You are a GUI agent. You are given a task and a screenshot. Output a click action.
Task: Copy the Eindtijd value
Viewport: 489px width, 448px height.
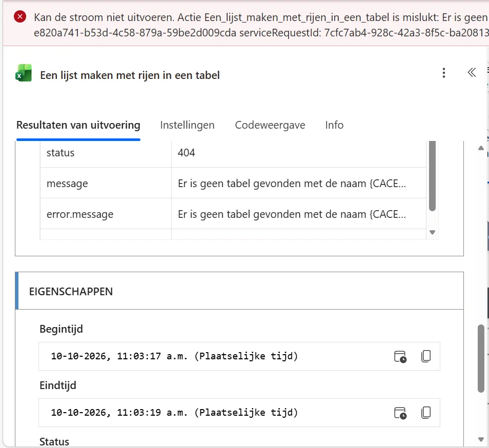[425, 413]
